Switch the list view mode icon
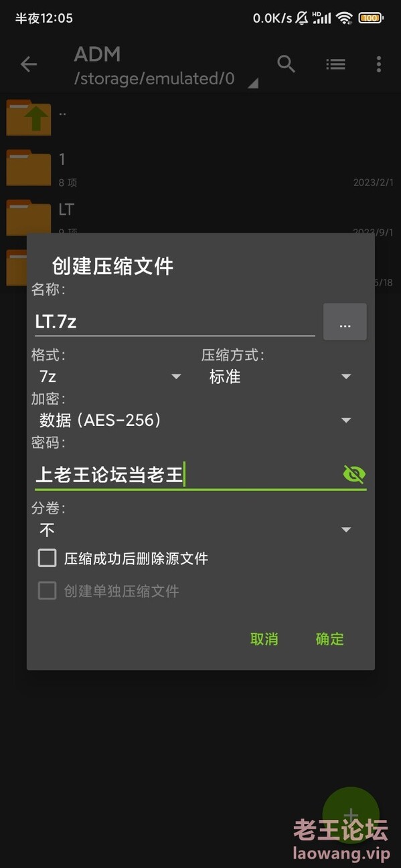The width and height of the screenshot is (401, 868). [x=335, y=64]
